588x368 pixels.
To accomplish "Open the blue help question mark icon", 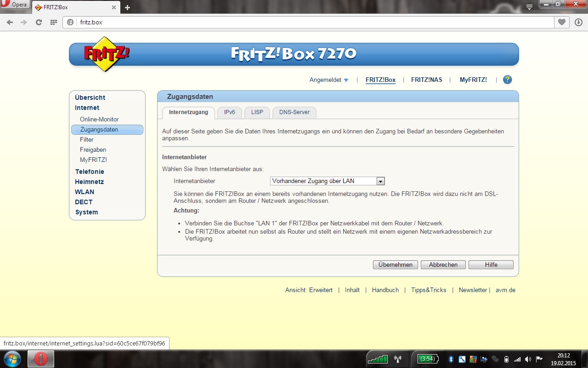I will pos(507,80).
